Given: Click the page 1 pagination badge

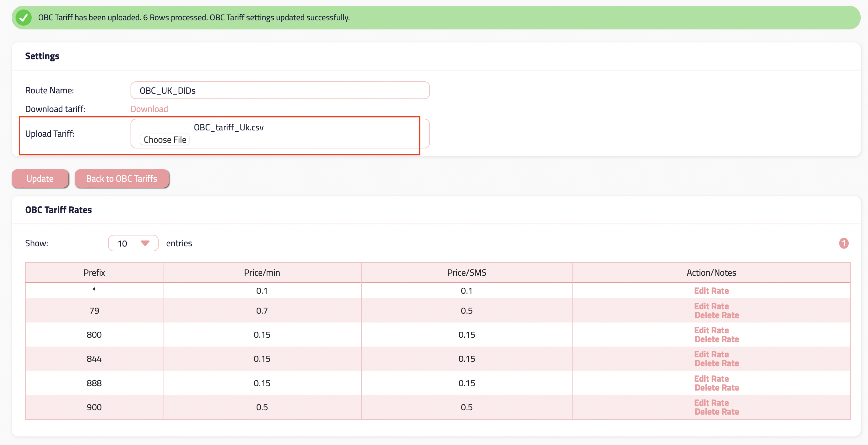Looking at the screenshot, I should [843, 243].
